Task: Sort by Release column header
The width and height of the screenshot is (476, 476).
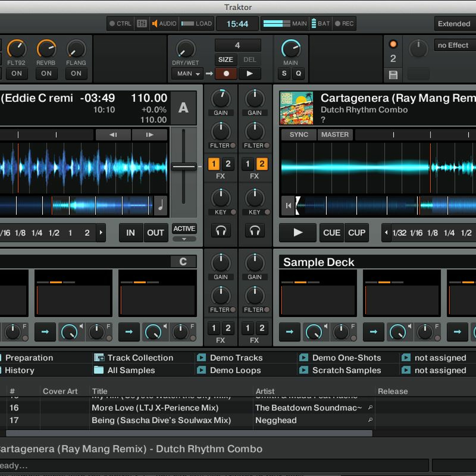Action: point(393,391)
